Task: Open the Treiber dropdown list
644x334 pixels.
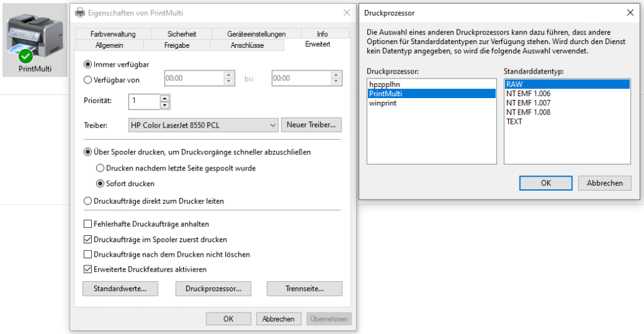Action: pyautogui.click(x=273, y=125)
